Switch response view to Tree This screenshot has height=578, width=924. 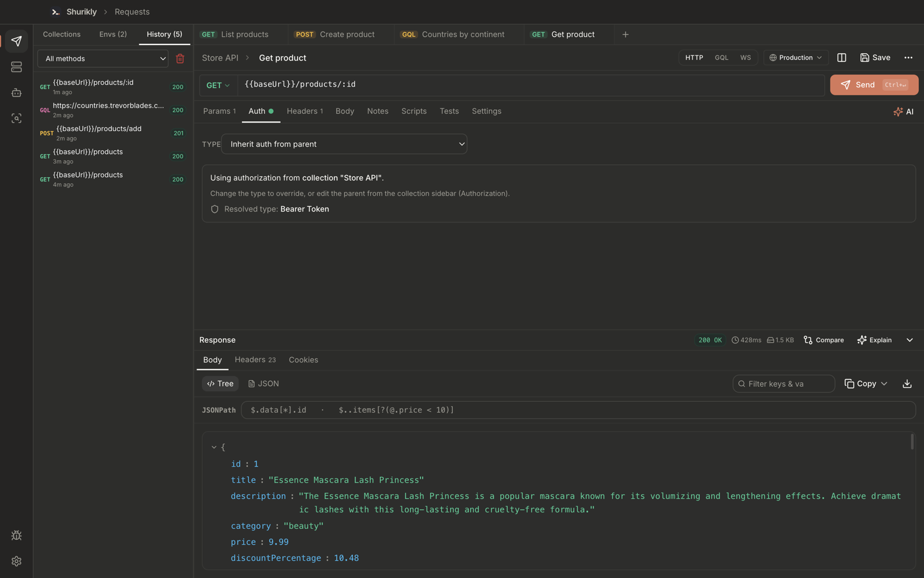click(x=220, y=384)
